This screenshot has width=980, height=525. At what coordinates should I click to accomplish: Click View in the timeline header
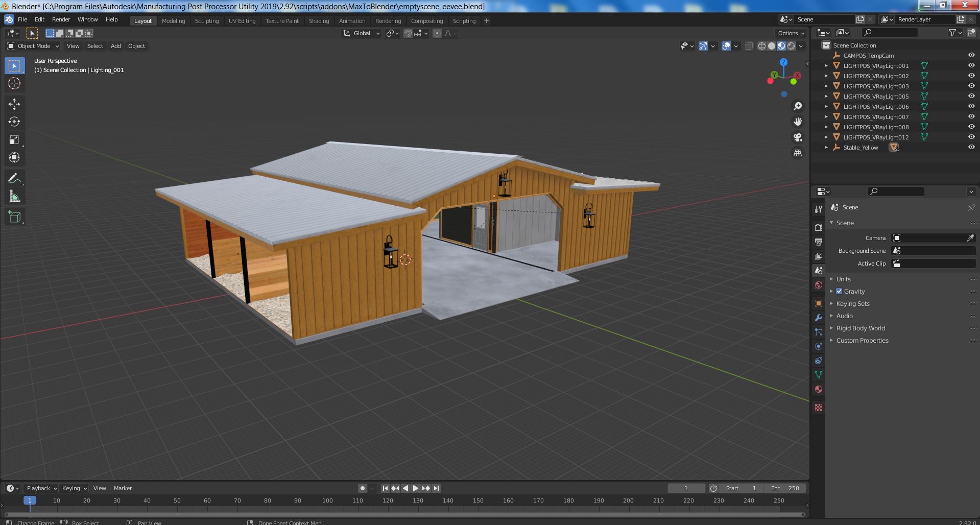point(100,488)
